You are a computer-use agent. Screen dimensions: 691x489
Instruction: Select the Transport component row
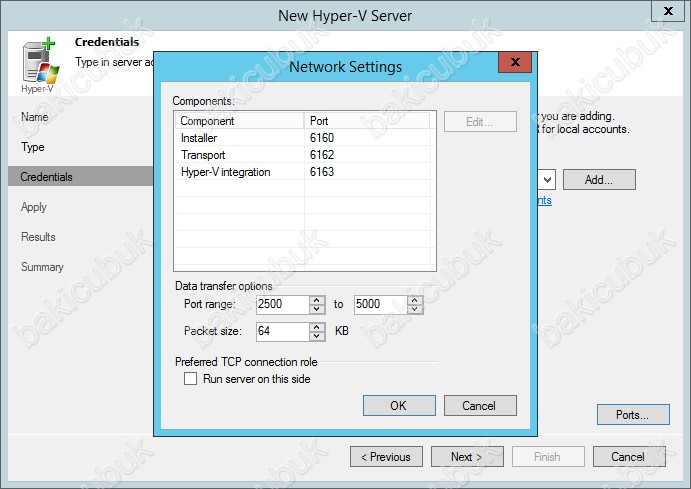[303, 155]
